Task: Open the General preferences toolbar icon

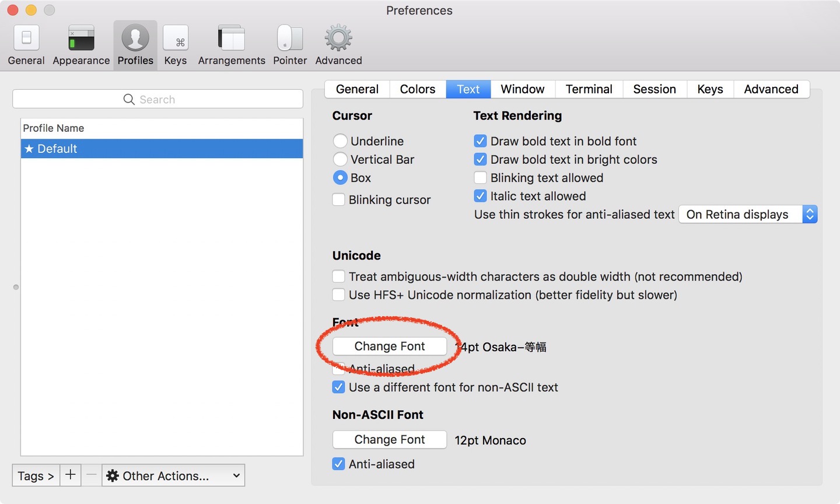Action: pyautogui.click(x=26, y=45)
